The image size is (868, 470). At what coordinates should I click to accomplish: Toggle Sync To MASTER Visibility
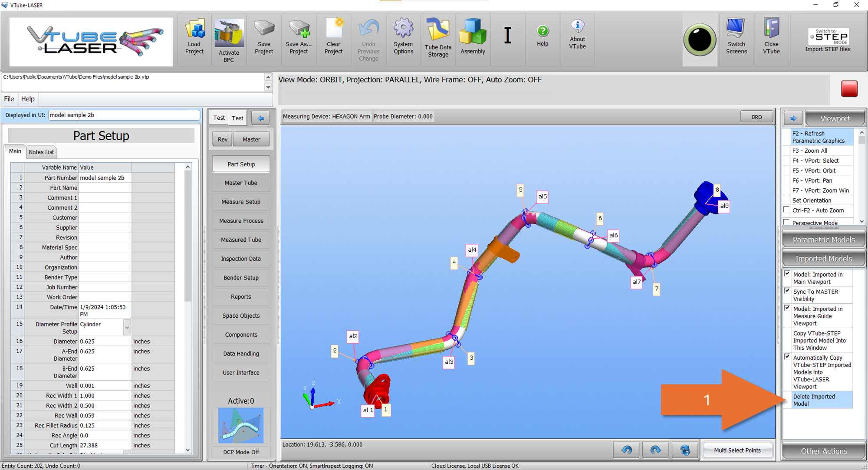(x=787, y=291)
